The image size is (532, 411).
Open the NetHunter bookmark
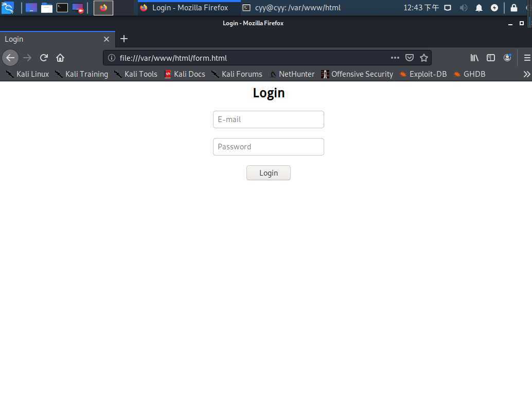coord(292,74)
